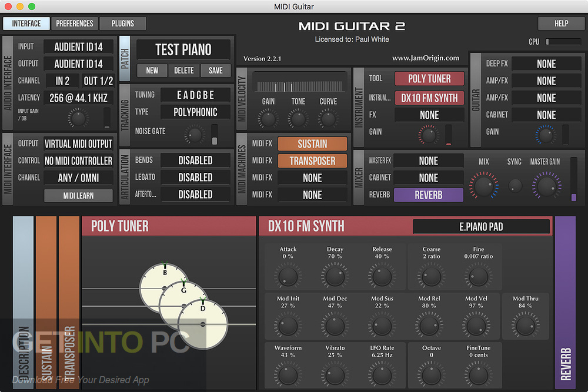Click the MIDI velocity TONE knob
588x392 pixels.
click(298, 119)
